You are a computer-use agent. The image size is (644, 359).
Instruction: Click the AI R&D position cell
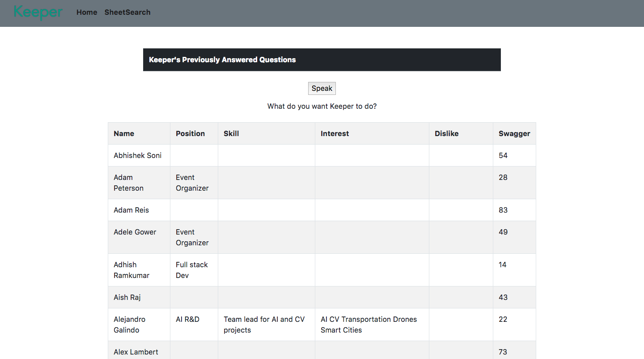click(194, 325)
